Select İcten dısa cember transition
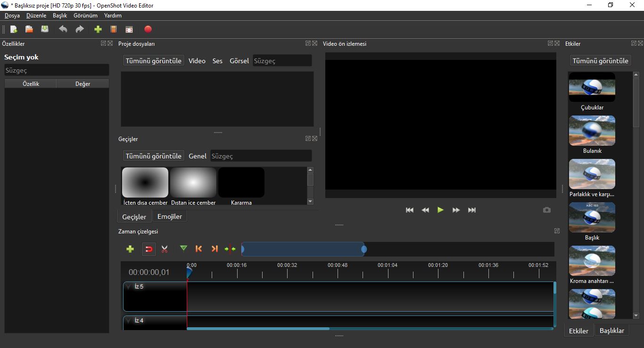This screenshot has width=644, height=348. 145,186
